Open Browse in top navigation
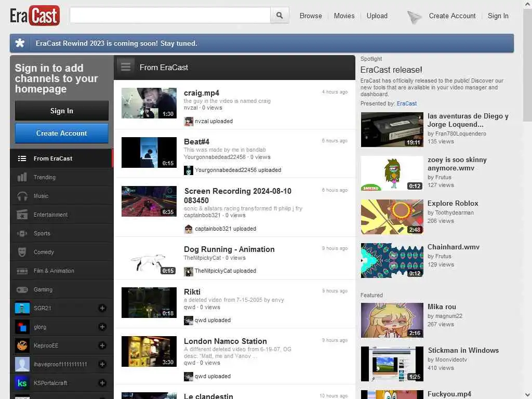This screenshot has width=532, height=399. pyautogui.click(x=311, y=16)
